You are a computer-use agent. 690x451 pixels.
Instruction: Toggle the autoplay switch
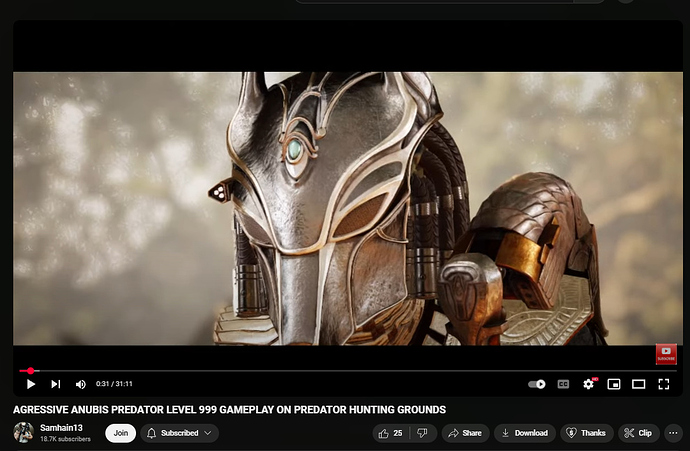(x=537, y=384)
